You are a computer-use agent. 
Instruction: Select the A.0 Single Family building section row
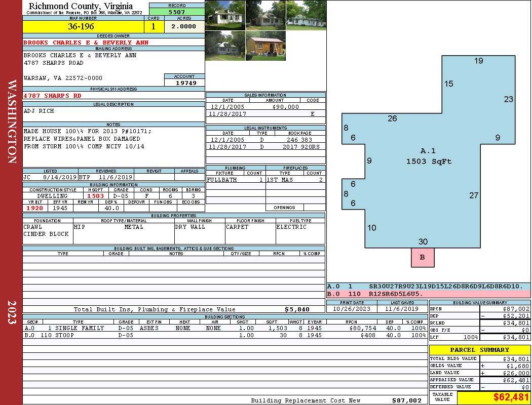223,328
